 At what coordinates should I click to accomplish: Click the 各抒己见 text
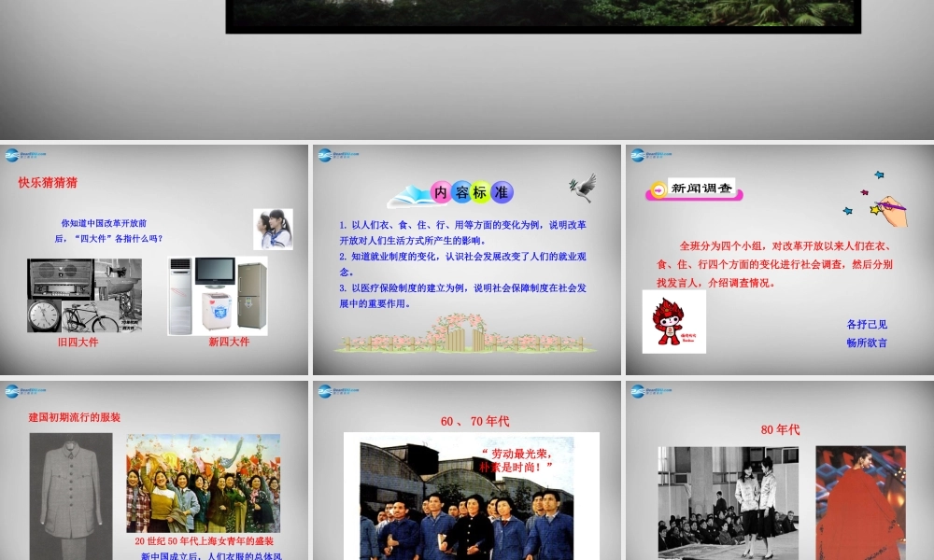[867, 325]
